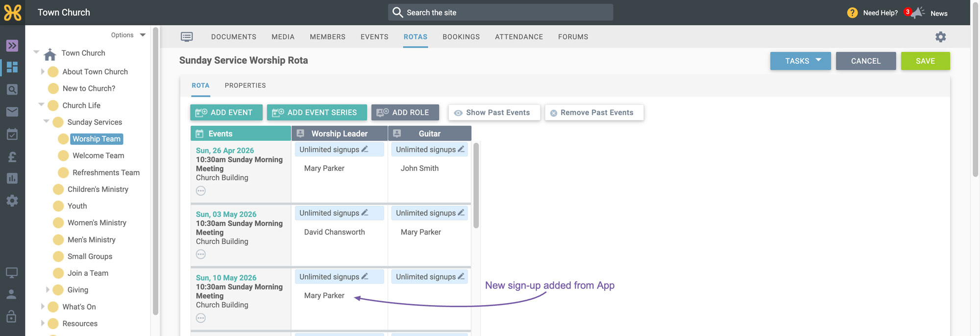Image resolution: width=980 pixels, height=336 pixels.
Task: Expand the About Town Church tree node
Action: point(43,72)
